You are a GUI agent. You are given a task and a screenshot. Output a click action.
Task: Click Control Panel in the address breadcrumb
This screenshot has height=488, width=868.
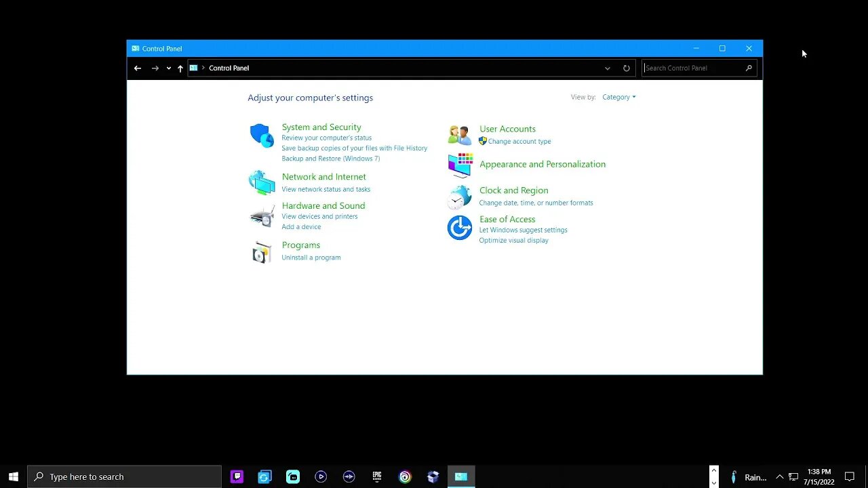tap(229, 68)
